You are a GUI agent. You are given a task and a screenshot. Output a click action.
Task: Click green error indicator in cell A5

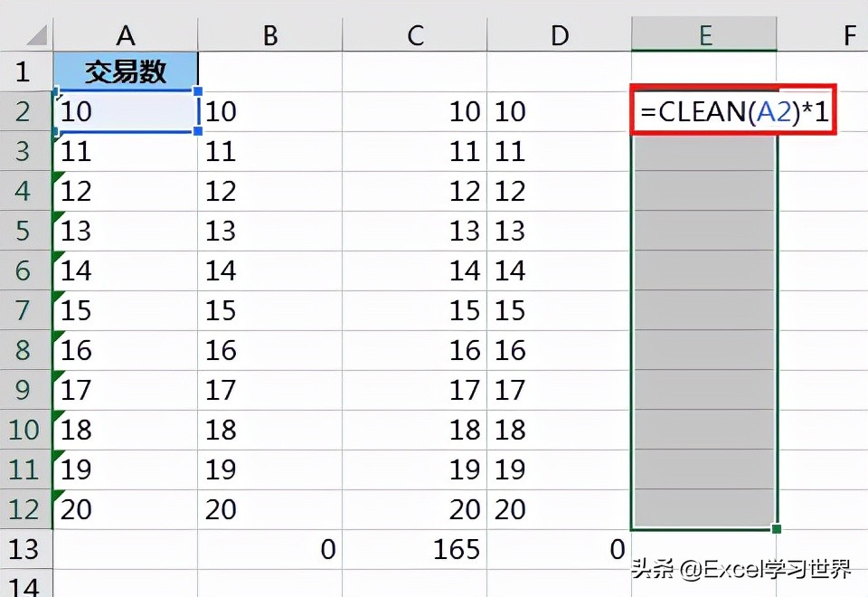[x=58, y=216]
